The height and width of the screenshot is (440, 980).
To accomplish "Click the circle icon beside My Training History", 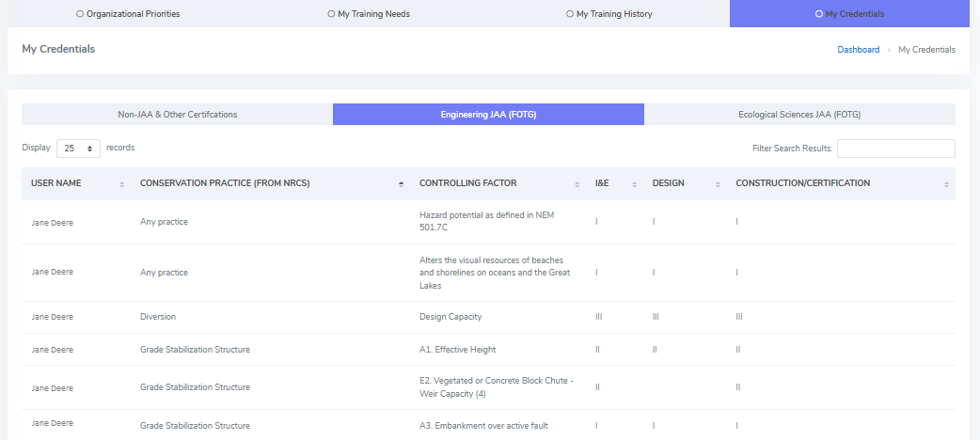I will [x=569, y=14].
